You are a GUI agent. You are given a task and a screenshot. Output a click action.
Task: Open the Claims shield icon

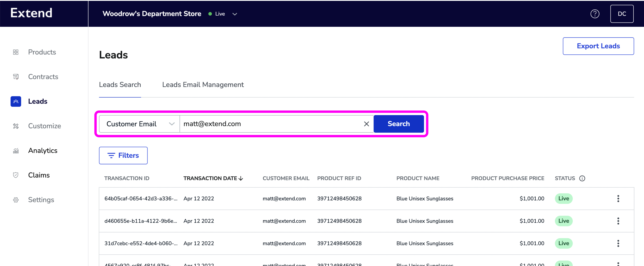click(16, 175)
